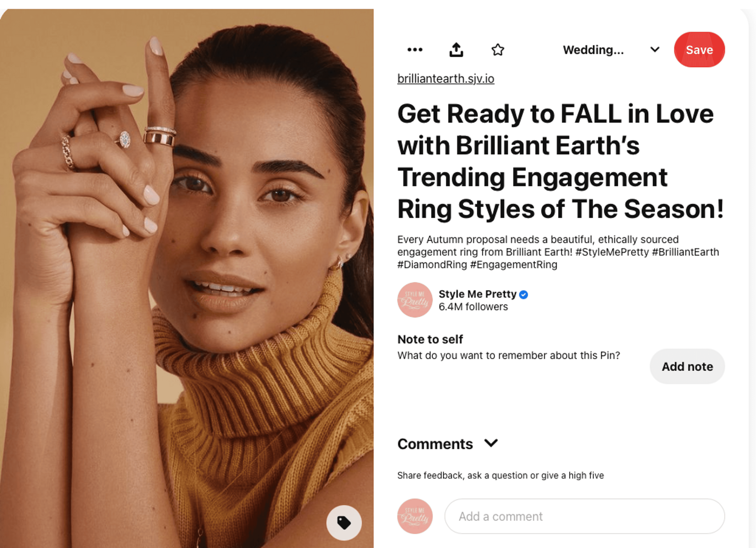
Task: Click the Add note button
Action: click(687, 366)
